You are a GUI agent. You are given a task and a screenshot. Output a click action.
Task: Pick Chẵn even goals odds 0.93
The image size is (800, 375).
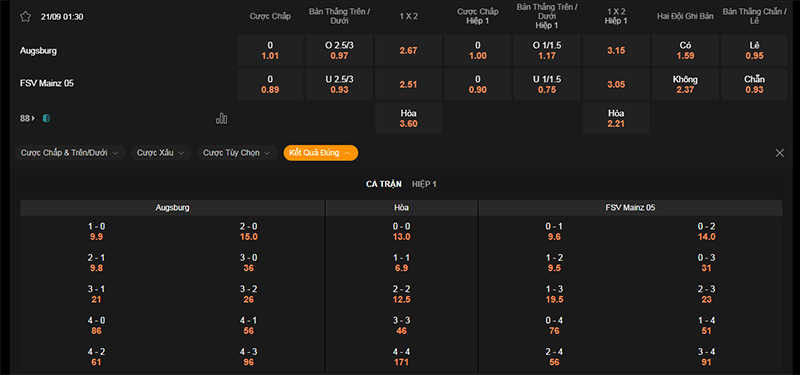click(x=754, y=84)
